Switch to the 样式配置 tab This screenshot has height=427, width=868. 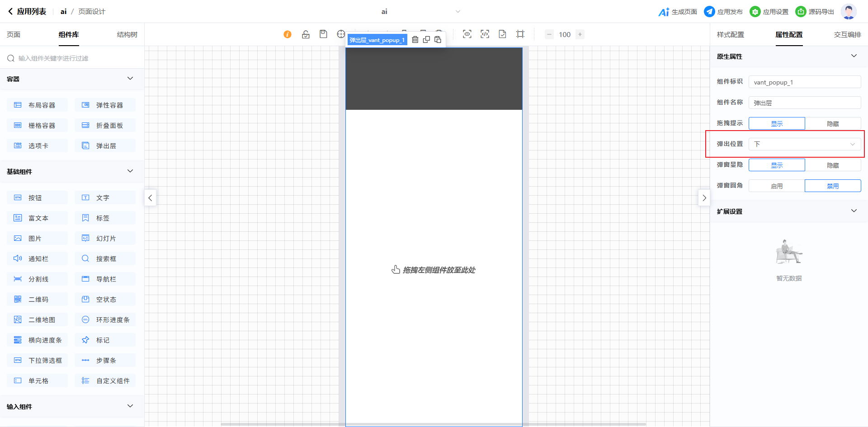(730, 35)
